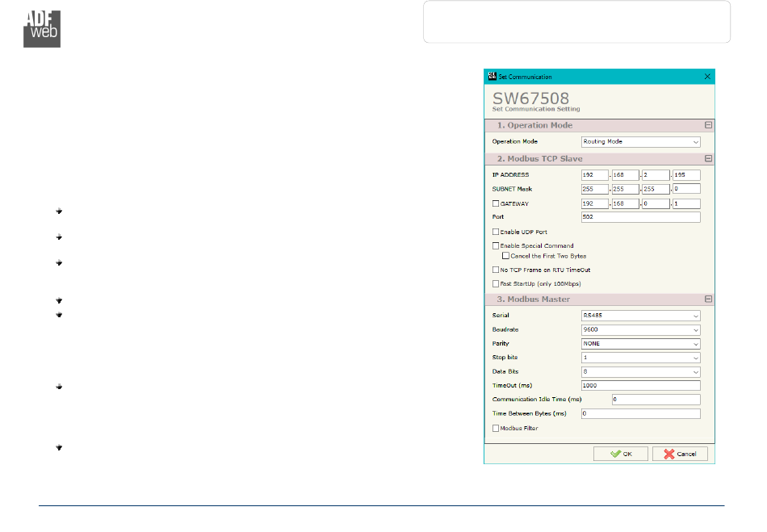Open the Operation Mode dropdown
The image size is (767, 532).
point(640,142)
